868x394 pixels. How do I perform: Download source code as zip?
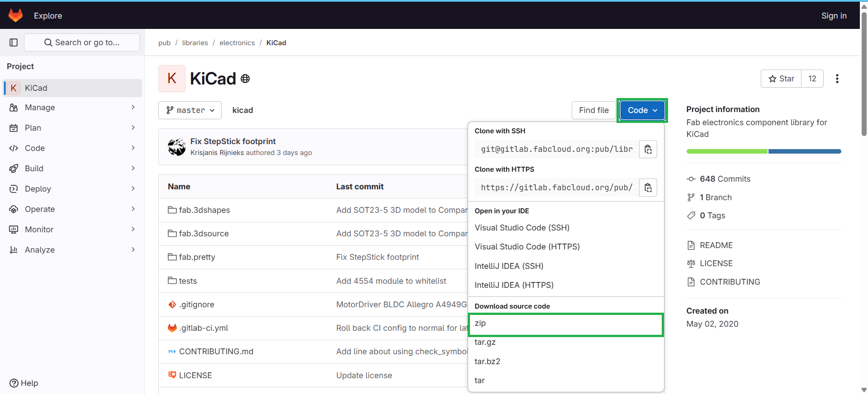pos(566,324)
